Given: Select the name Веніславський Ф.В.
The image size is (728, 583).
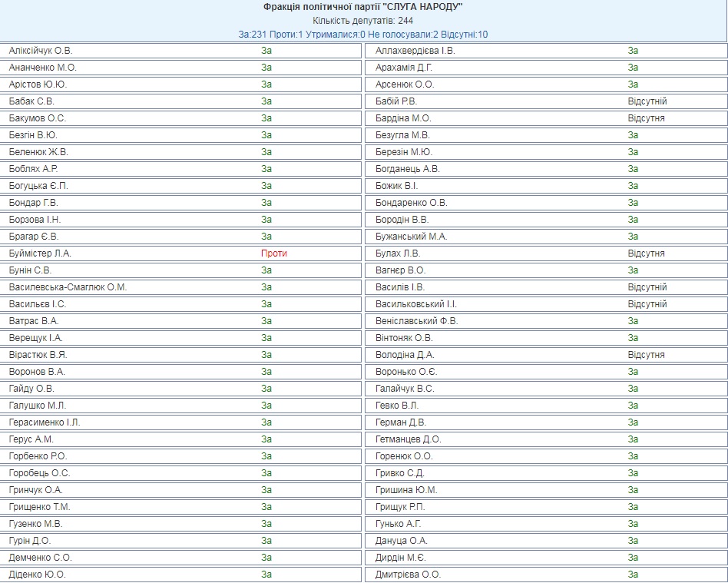Looking at the screenshot, I should (x=416, y=321).
